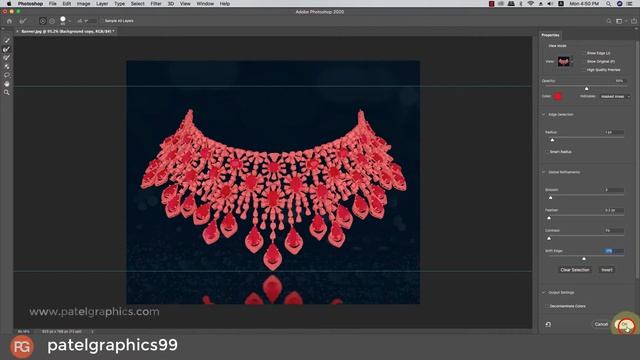This screenshot has width=640, height=360.
Task: Click the Contrast value field
Action: point(613,231)
